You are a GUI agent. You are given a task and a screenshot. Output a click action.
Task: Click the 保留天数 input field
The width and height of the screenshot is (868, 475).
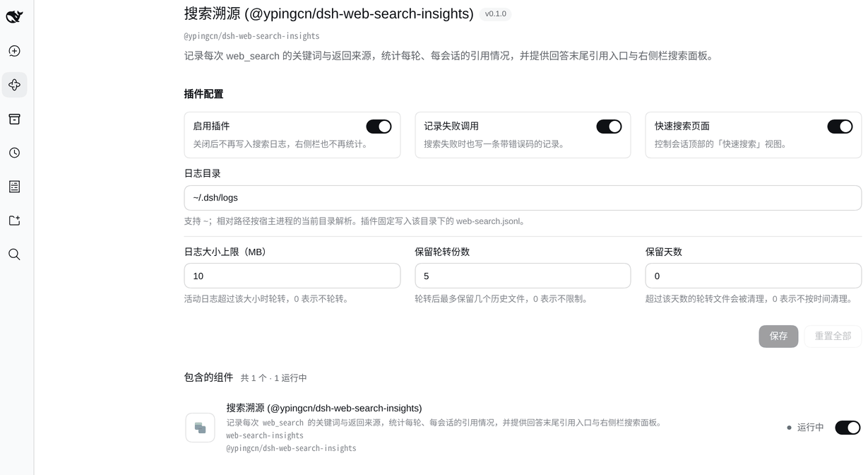pyautogui.click(x=754, y=276)
